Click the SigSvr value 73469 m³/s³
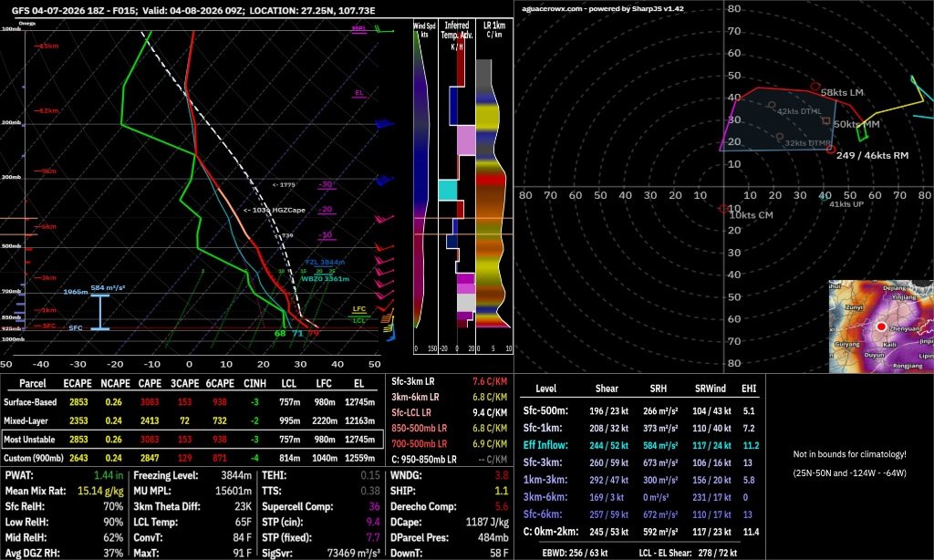Image resolution: width=934 pixels, height=560 pixels. (x=353, y=553)
